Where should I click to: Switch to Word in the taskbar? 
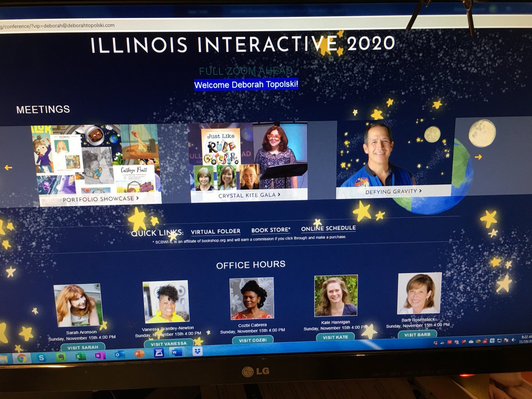tap(177, 352)
